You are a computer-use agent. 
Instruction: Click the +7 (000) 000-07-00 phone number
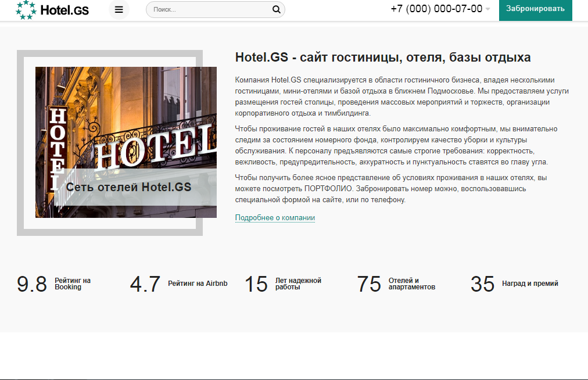[x=436, y=9]
